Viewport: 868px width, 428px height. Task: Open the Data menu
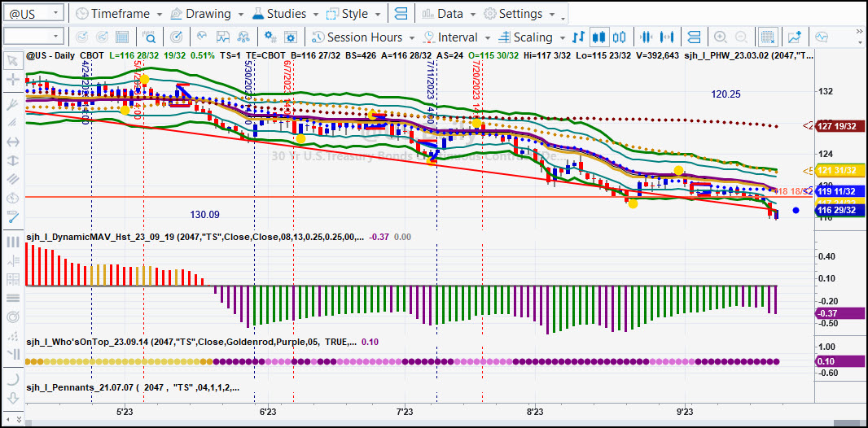[449, 13]
